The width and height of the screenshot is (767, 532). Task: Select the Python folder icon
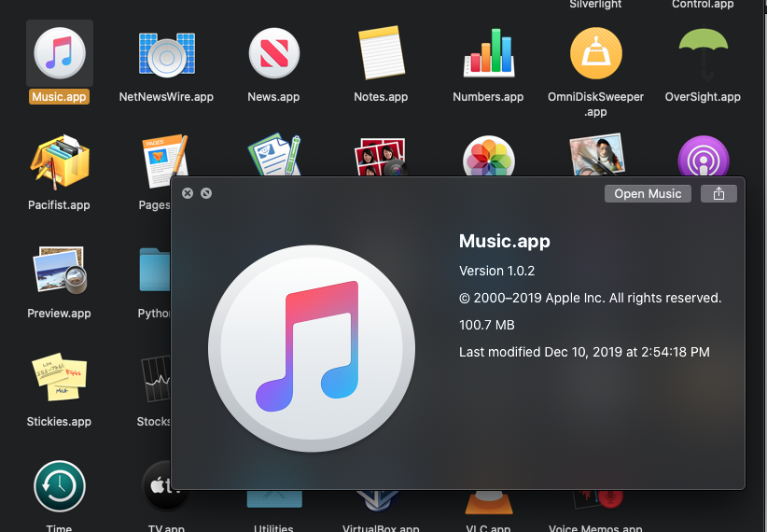click(x=155, y=270)
